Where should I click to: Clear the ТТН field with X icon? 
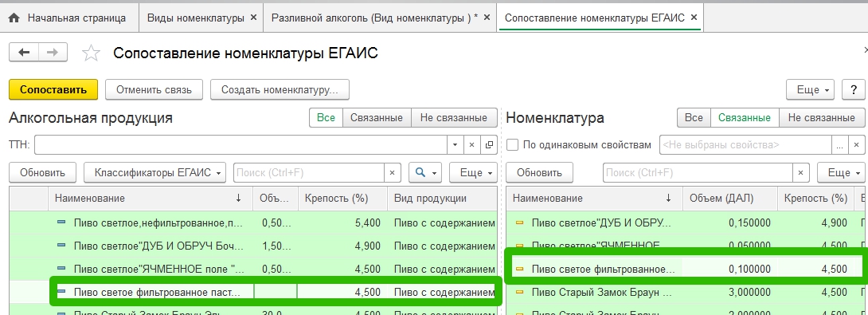[471, 145]
